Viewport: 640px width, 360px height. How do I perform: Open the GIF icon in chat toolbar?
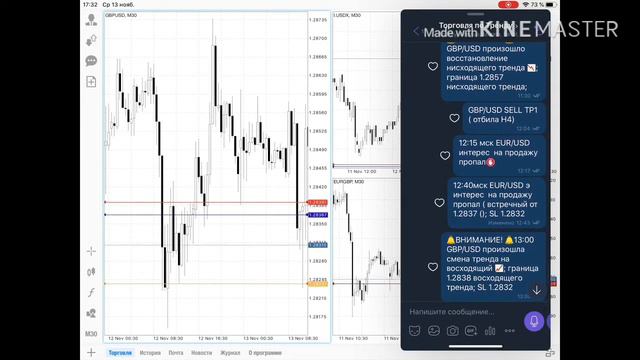coord(471,331)
